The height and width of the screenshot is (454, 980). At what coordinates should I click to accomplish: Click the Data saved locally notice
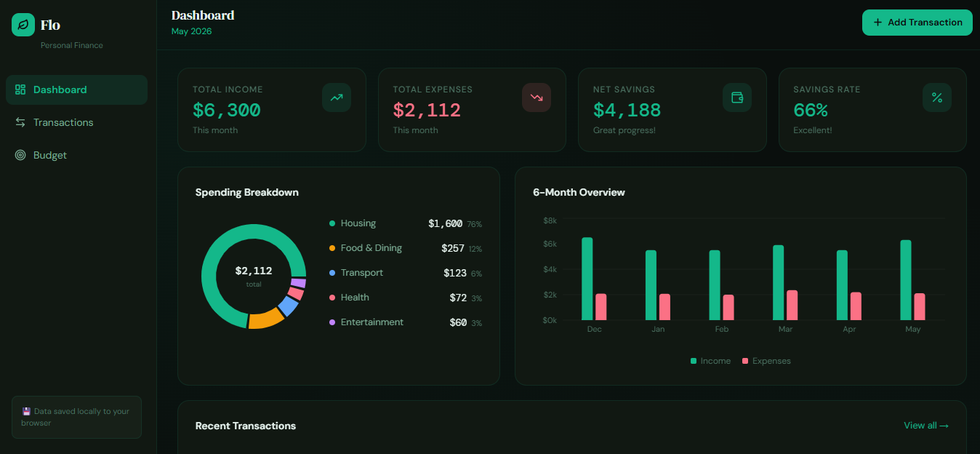point(76,417)
